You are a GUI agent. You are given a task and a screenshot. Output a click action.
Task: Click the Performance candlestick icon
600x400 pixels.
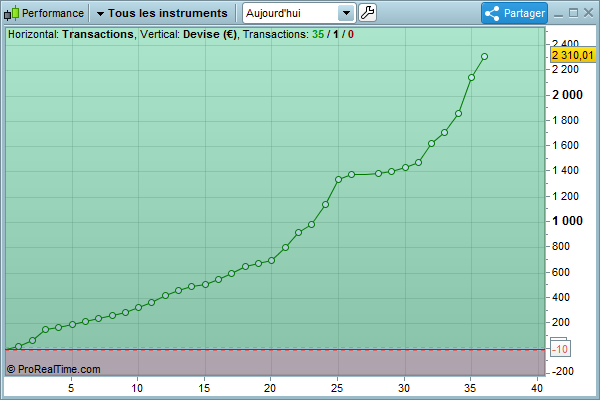pos(11,13)
